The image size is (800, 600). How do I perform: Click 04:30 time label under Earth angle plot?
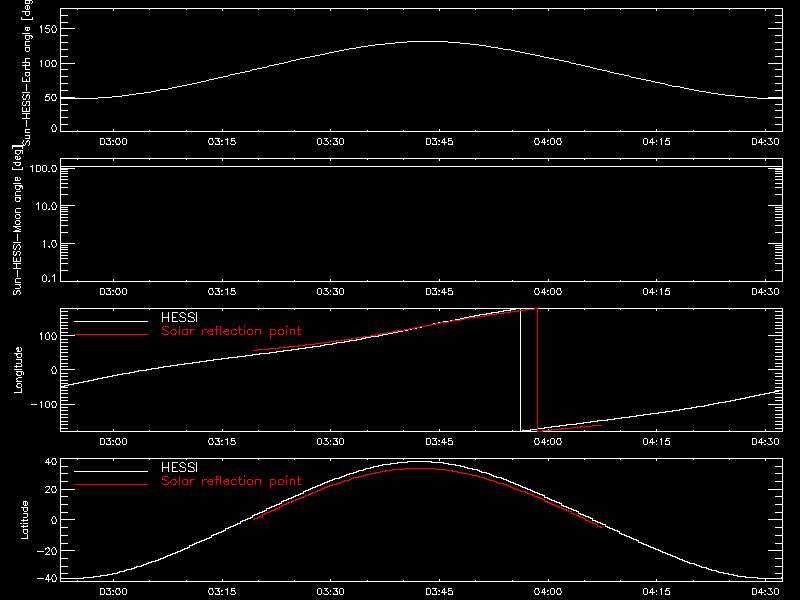click(765, 142)
